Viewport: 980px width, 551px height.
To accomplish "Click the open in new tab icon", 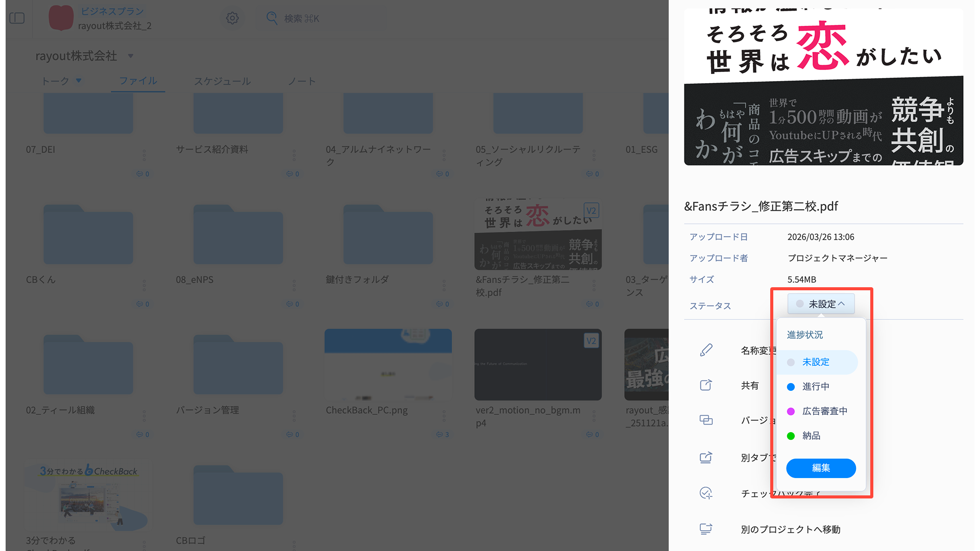I will pos(706,457).
